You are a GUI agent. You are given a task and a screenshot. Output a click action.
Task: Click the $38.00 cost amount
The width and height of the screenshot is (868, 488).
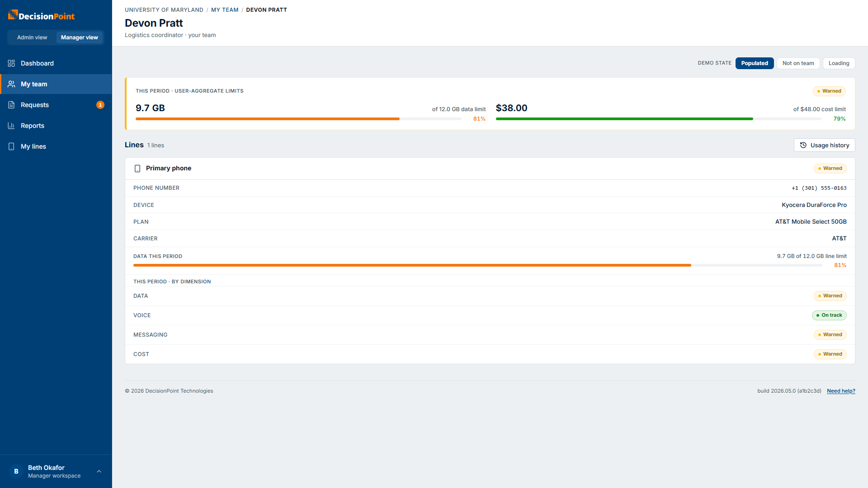coord(512,108)
